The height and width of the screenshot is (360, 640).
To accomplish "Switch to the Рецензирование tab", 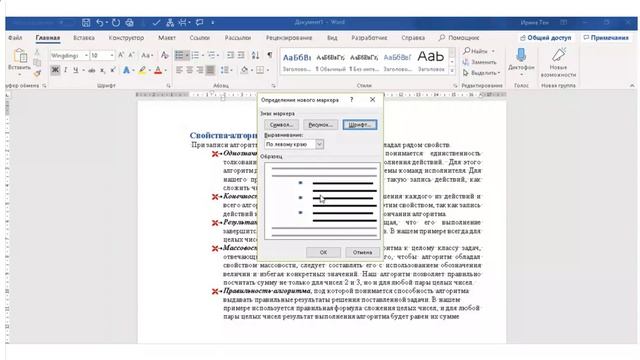I will 289,38.
